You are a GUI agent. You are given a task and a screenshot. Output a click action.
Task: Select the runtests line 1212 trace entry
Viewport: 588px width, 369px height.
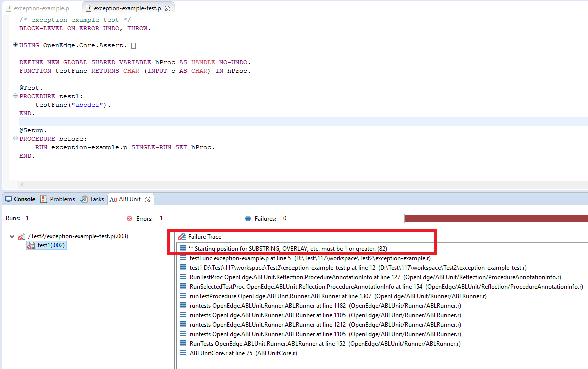[326, 325]
